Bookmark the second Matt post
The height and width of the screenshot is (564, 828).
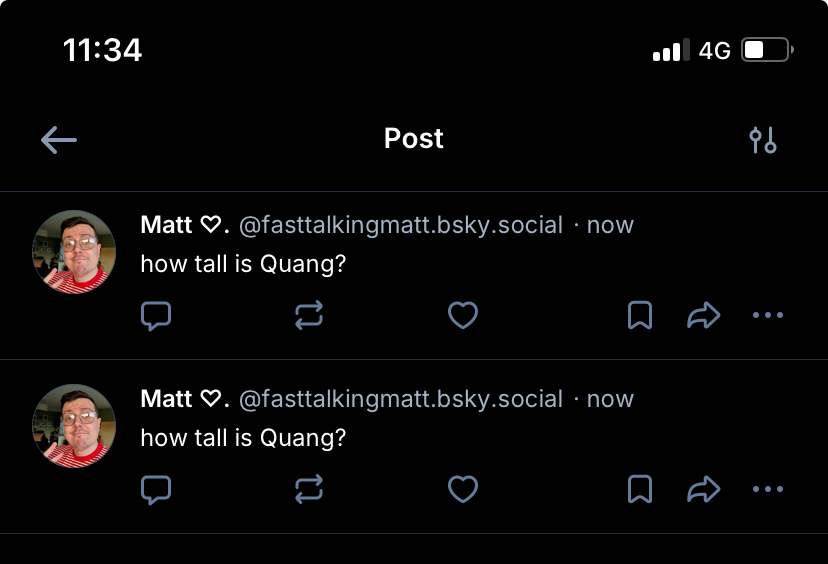pos(640,490)
